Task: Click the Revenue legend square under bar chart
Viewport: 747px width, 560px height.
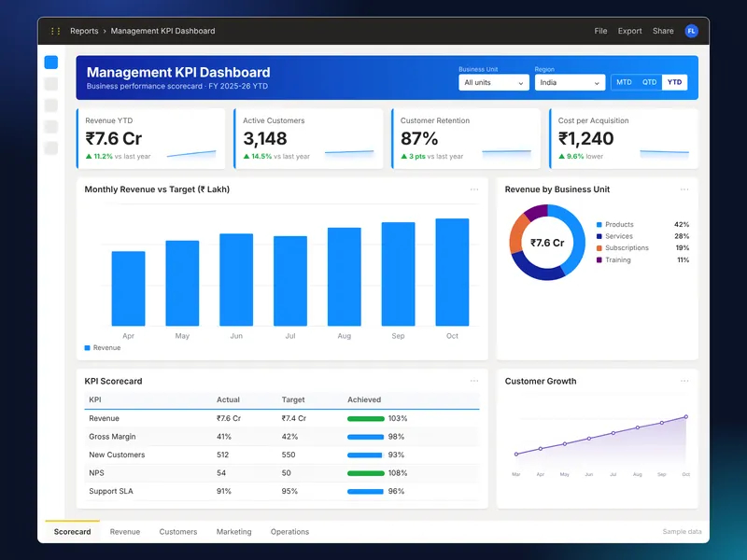Action: pyautogui.click(x=87, y=348)
